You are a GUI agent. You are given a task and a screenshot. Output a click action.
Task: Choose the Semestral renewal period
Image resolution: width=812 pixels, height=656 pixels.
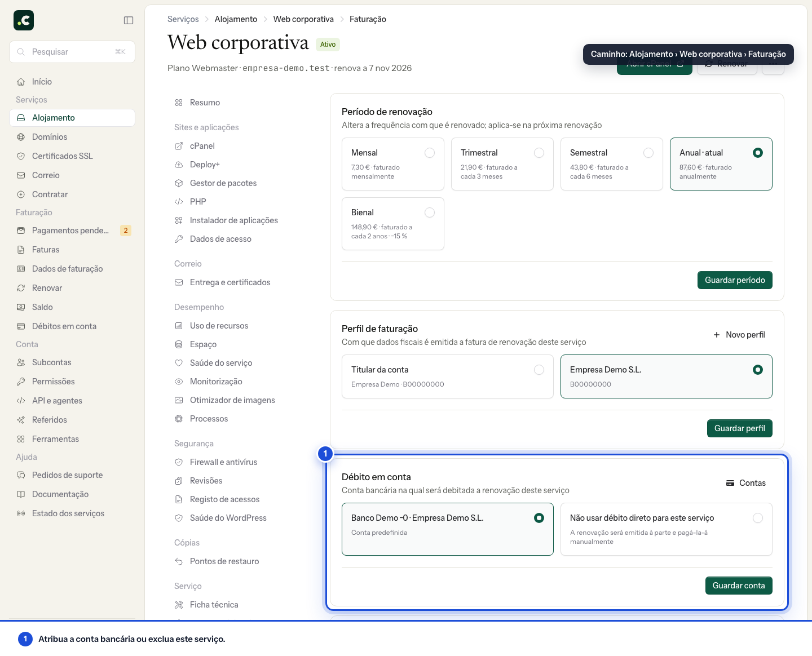coord(612,164)
